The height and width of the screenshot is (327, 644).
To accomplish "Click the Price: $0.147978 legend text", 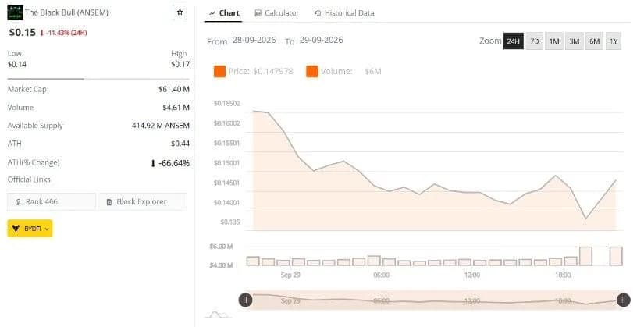I will click(x=261, y=72).
